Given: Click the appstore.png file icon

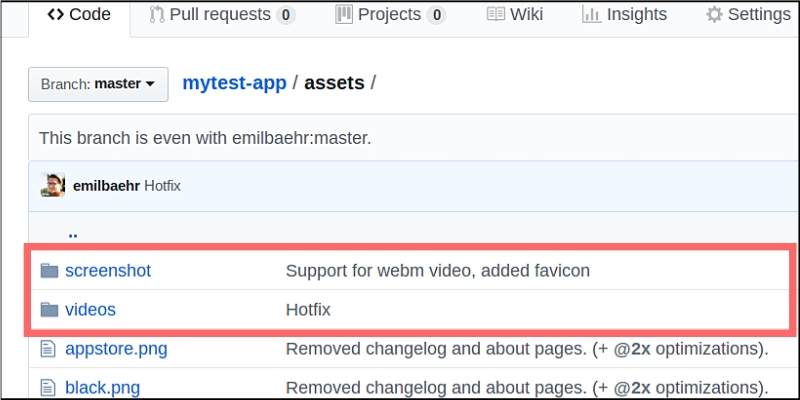Looking at the screenshot, I should point(48,349).
